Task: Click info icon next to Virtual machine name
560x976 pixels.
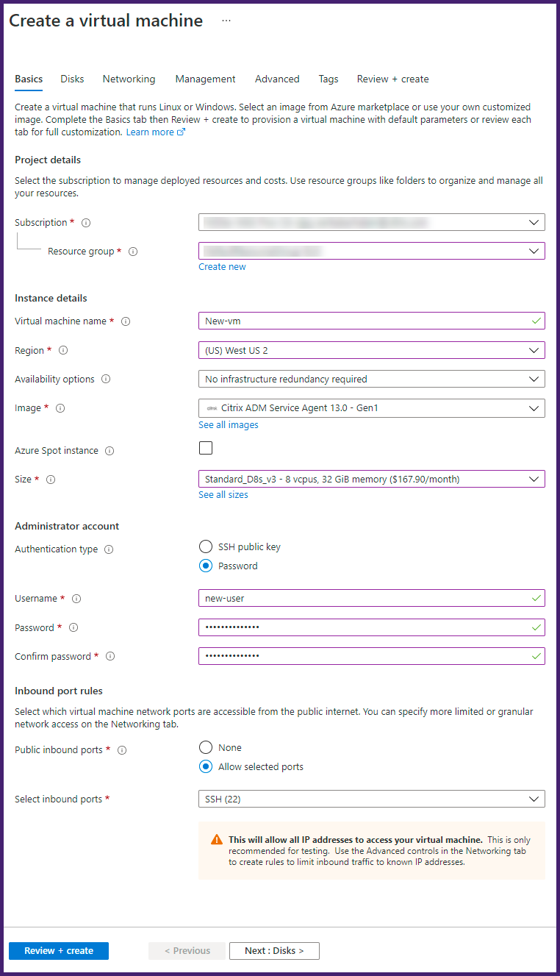Action: point(126,321)
